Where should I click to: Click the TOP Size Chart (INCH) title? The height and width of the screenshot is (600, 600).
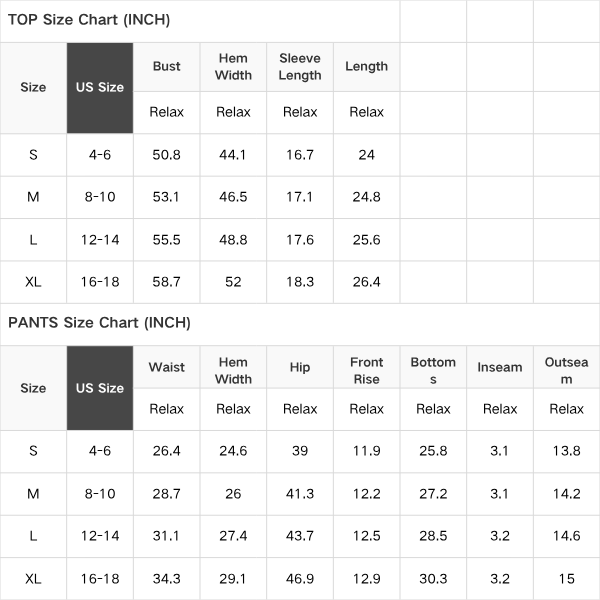(x=89, y=20)
